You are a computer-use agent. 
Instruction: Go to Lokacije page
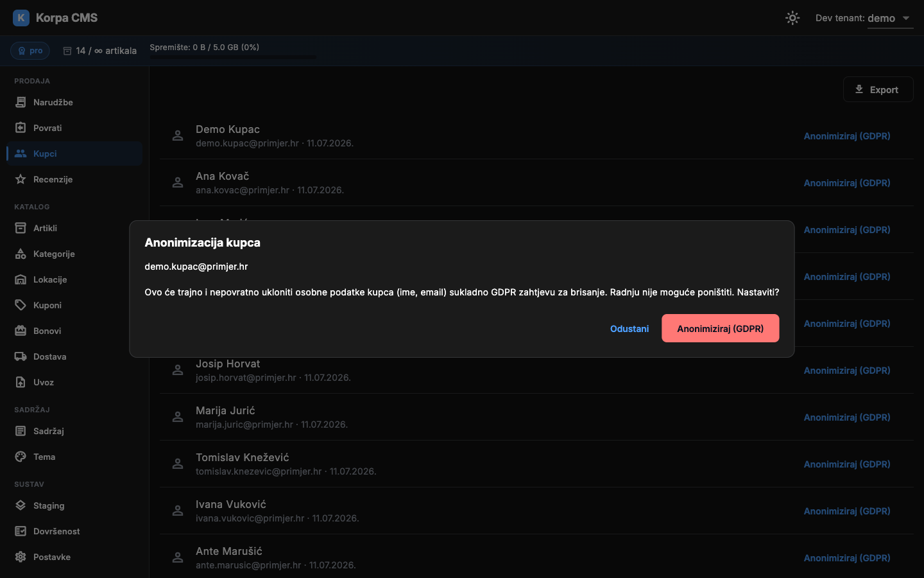click(x=74, y=279)
